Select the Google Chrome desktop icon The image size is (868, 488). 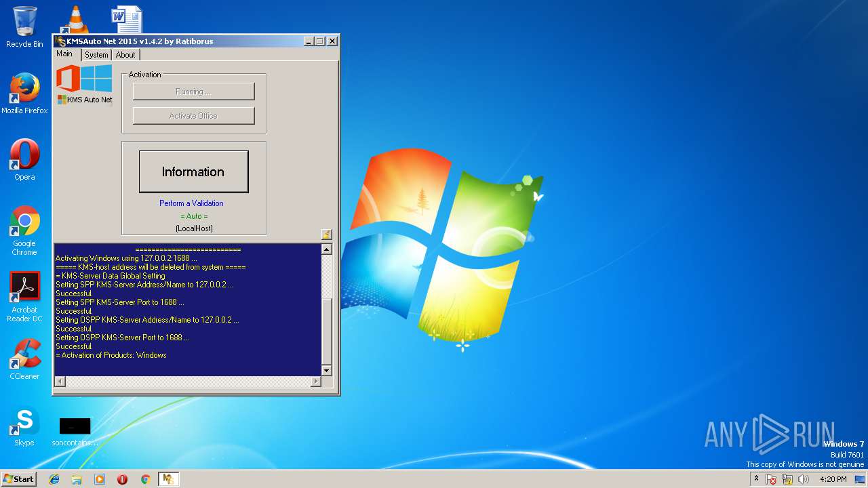tap(24, 230)
